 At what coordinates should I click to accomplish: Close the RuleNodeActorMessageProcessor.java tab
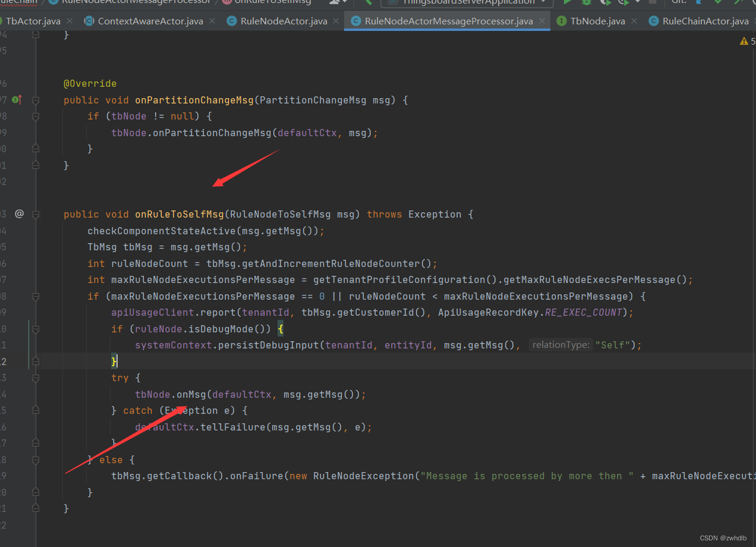(542, 21)
